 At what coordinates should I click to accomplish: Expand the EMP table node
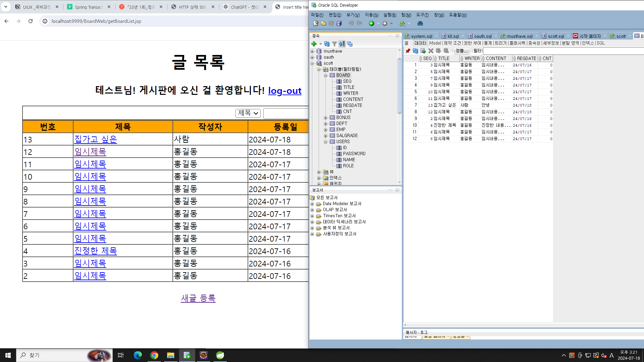point(325,130)
